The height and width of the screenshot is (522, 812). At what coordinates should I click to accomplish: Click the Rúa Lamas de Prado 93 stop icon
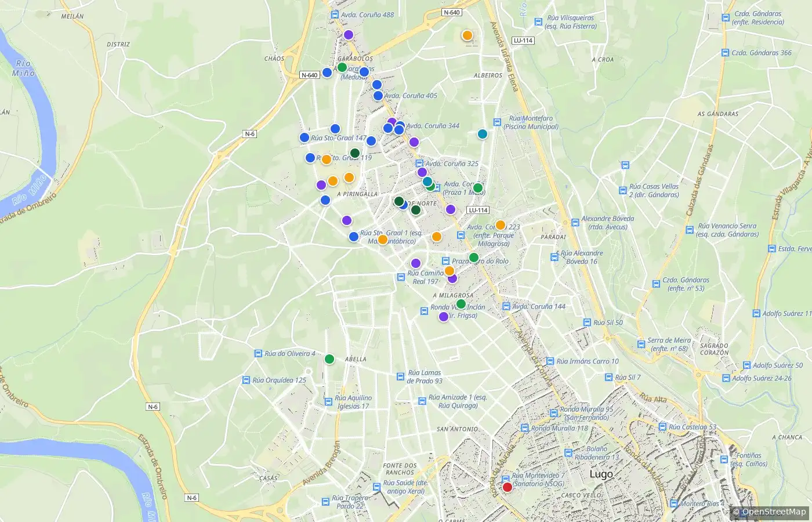point(400,377)
